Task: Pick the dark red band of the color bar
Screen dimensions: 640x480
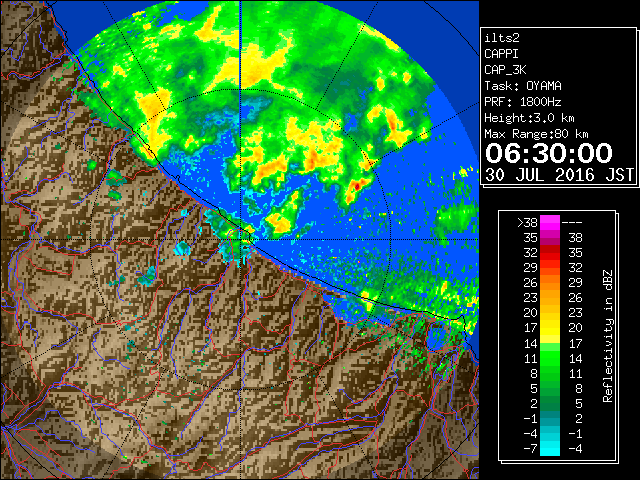Action: pyautogui.click(x=550, y=249)
